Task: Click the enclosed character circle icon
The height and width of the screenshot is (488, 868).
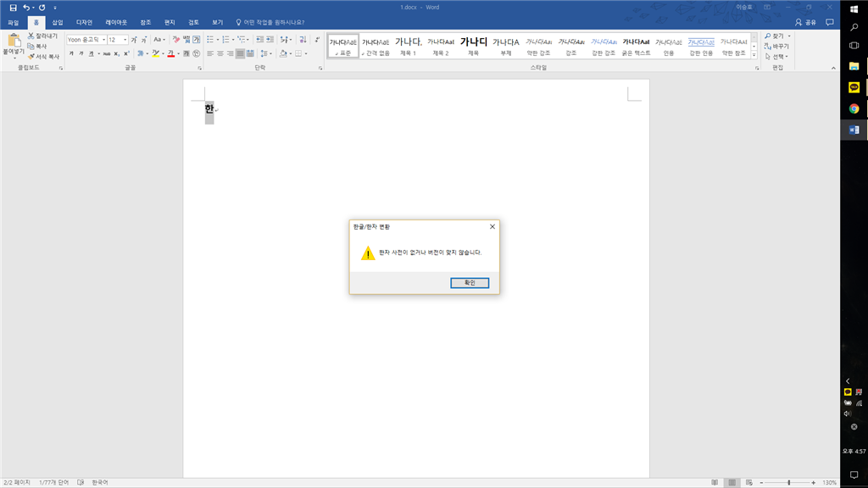Action: pyautogui.click(x=197, y=53)
